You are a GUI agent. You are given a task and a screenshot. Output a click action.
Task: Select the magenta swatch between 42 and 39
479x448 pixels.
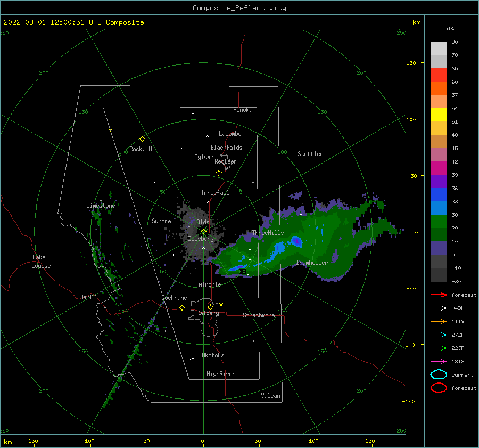point(439,168)
